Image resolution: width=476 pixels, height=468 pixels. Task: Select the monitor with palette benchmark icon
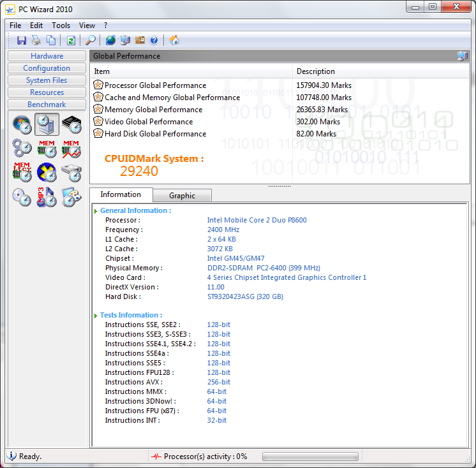point(71,197)
